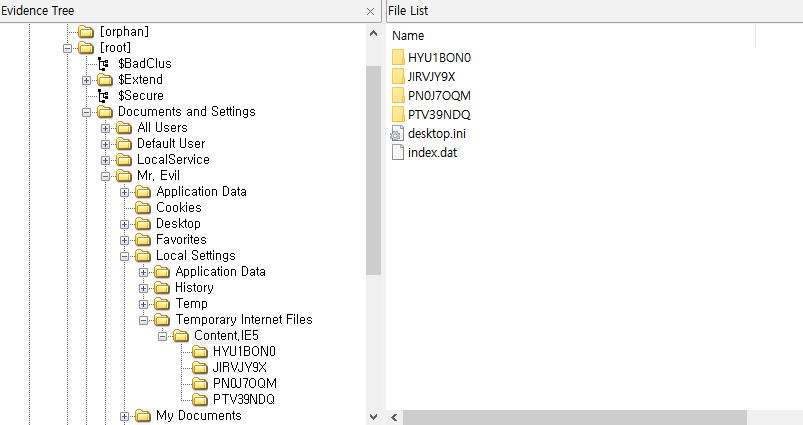
Task: Select the My Documents tree item
Action: [199, 415]
